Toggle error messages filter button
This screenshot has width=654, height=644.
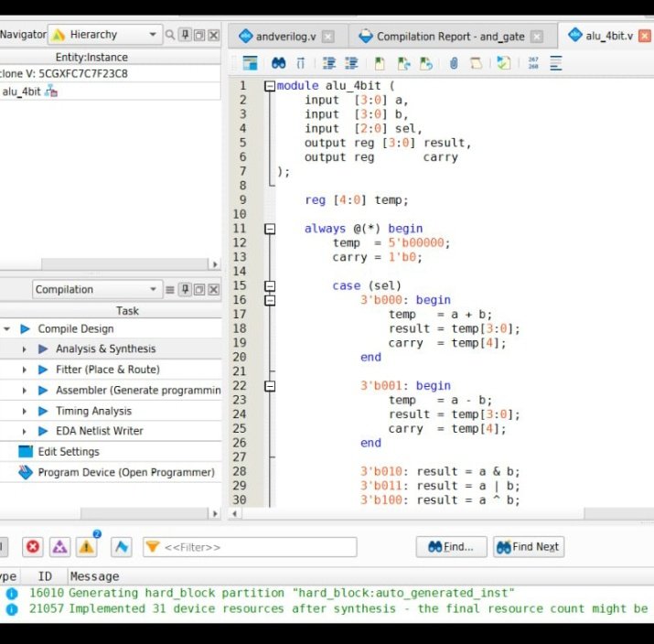(33, 546)
